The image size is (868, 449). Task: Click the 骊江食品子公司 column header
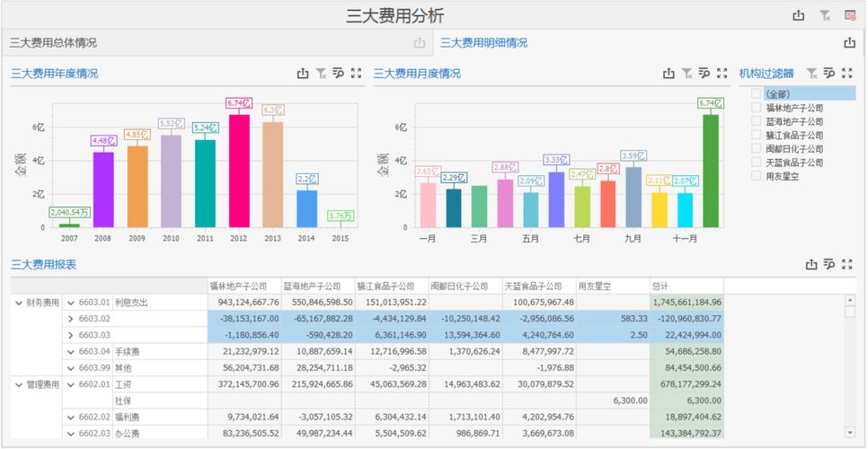point(392,286)
